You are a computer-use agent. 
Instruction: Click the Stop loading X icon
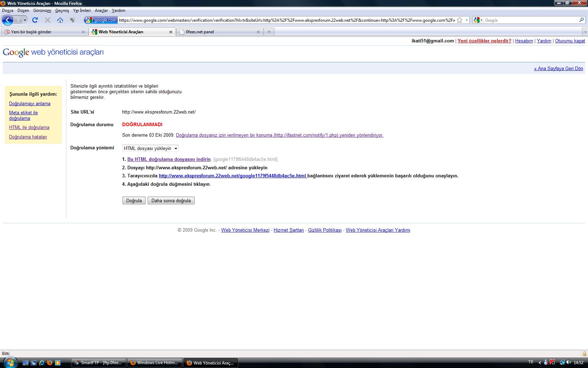pyautogui.click(x=48, y=20)
